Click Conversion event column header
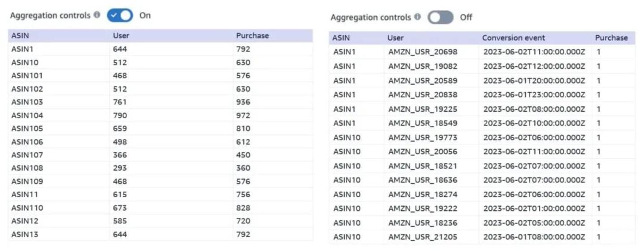Screen dimensions: 644x252 point(513,38)
